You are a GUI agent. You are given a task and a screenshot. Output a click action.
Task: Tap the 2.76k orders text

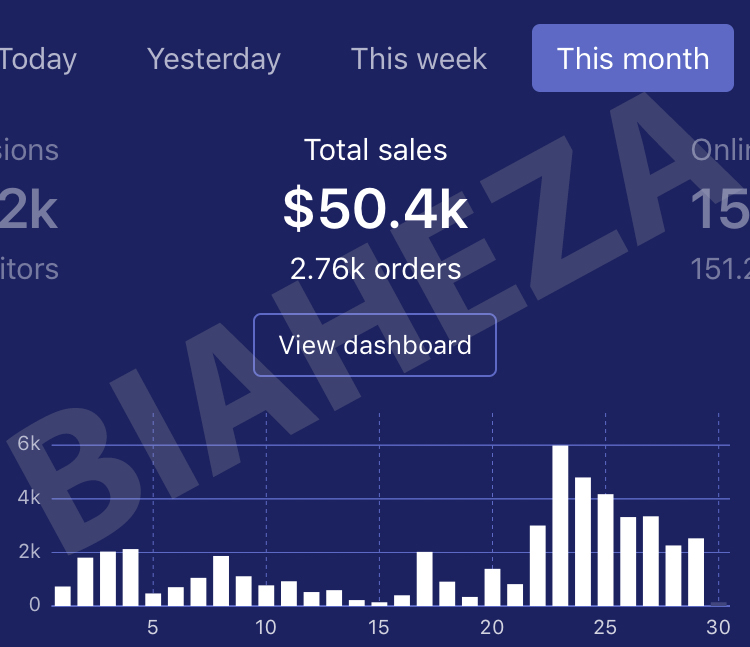click(375, 269)
